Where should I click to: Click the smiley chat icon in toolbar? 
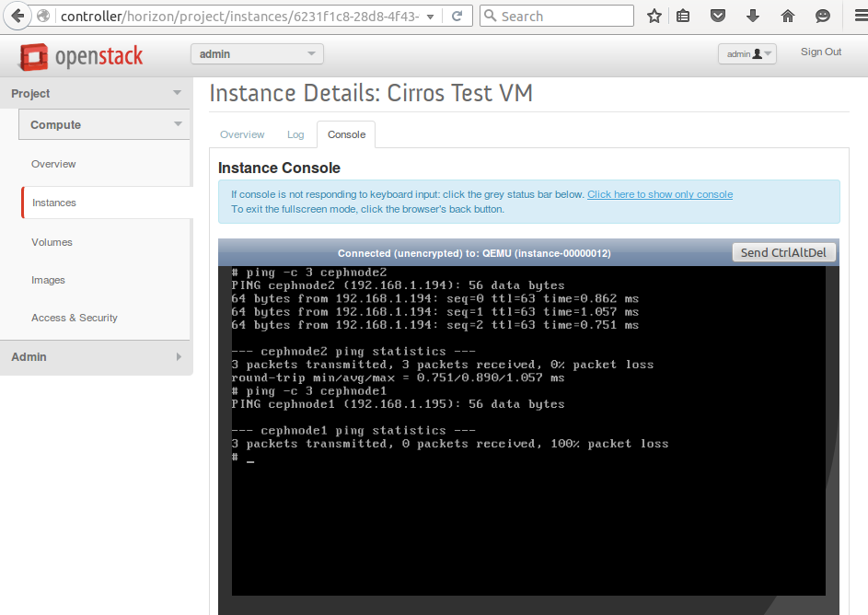pos(823,16)
